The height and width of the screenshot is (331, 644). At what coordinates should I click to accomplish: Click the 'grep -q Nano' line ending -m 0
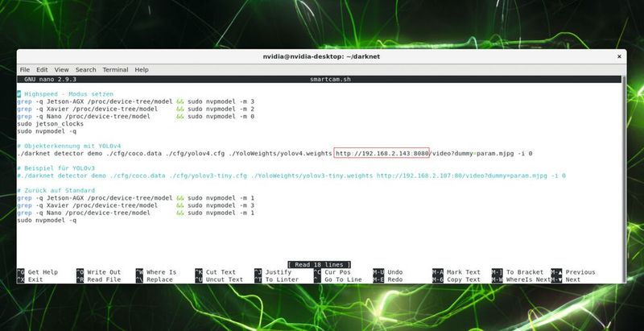136,116
